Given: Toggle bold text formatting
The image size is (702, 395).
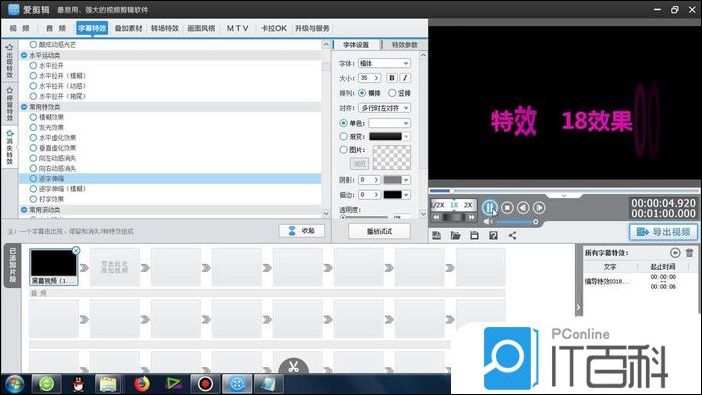Looking at the screenshot, I should pos(392,78).
